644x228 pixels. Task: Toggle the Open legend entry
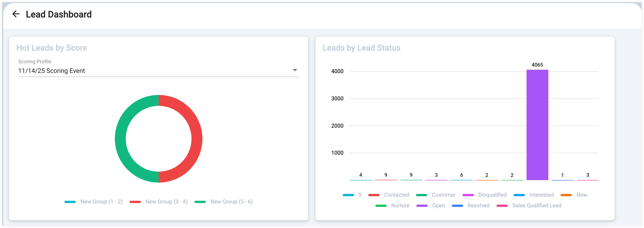(x=430, y=206)
